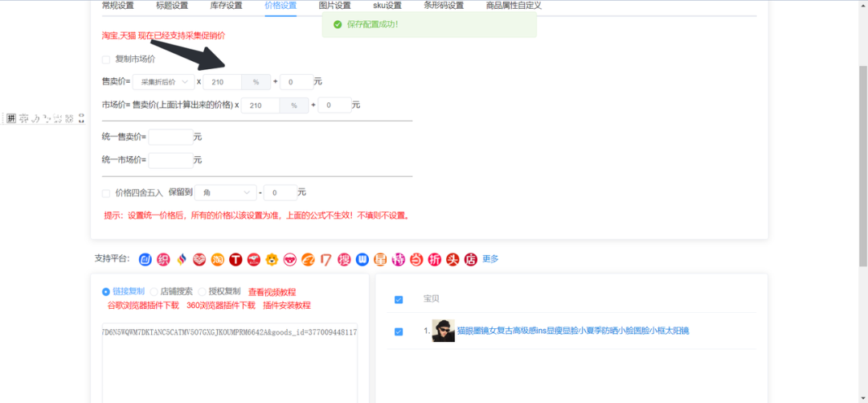Click the 17 platform icon
868x403 pixels.
[326, 259]
